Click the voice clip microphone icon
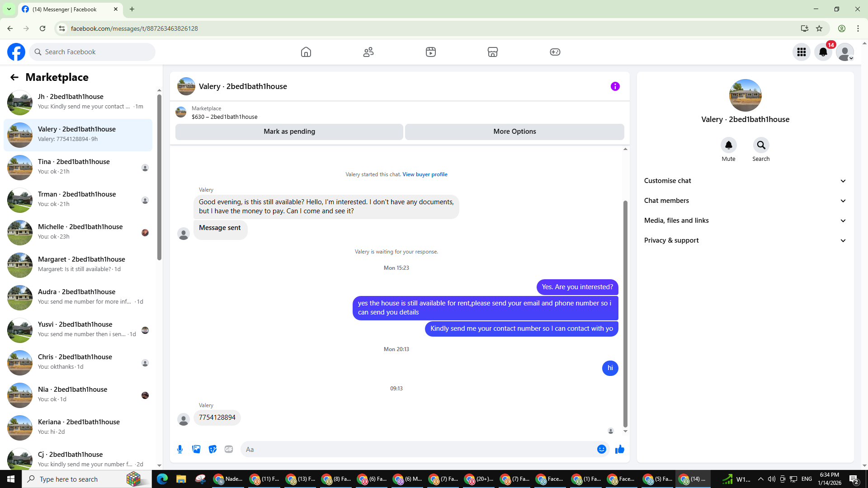 [x=180, y=449]
